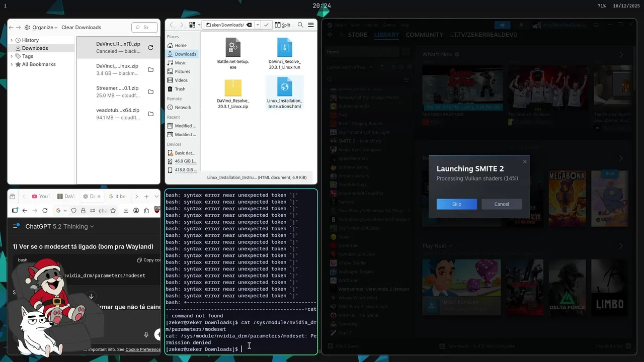Image resolution: width=644 pixels, height=362 pixels.
Task: Open the Steam STORE tab
Action: pos(358,35)
